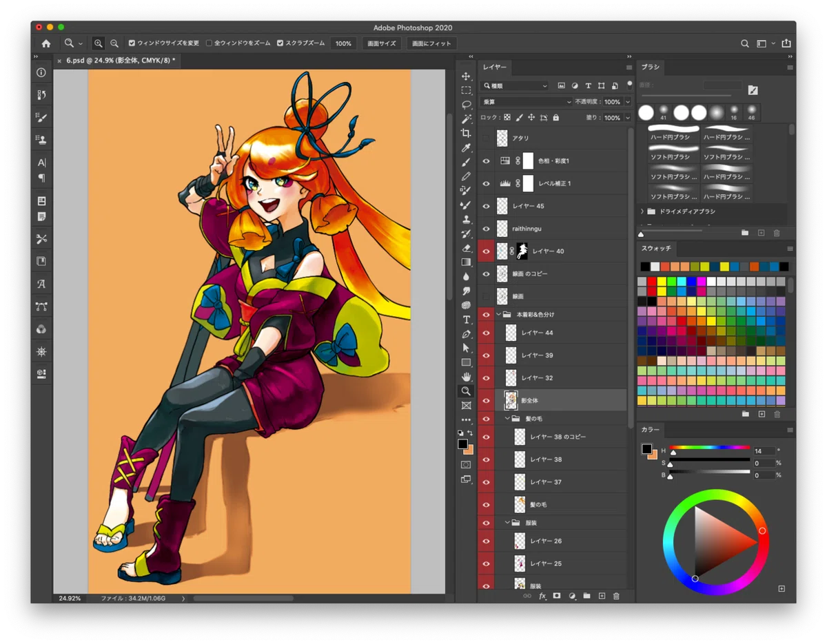Click the zoom out magnifier in options bar

(114, 43)
